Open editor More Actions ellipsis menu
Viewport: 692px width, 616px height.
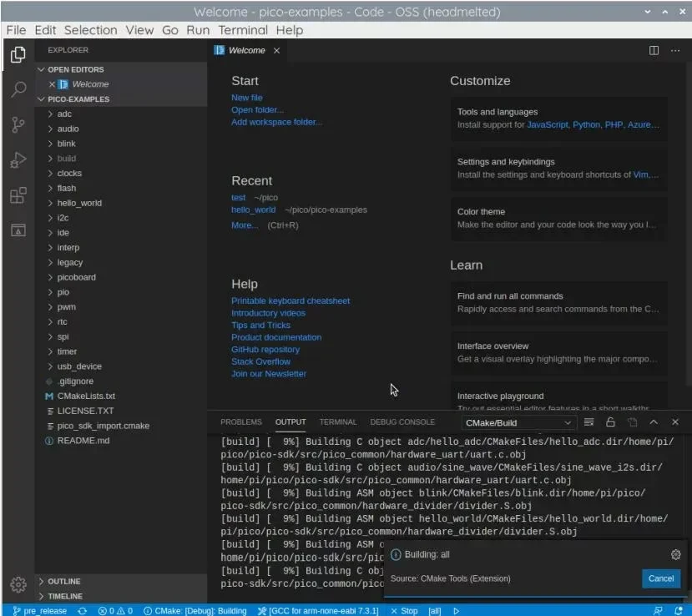675,50
